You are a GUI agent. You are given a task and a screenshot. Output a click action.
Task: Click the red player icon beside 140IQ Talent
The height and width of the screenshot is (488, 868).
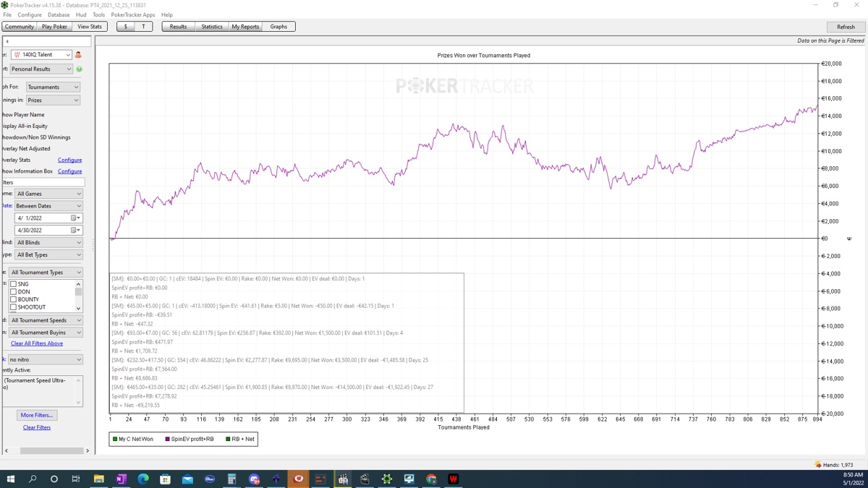pyautogui.click(x=78, y=55)
